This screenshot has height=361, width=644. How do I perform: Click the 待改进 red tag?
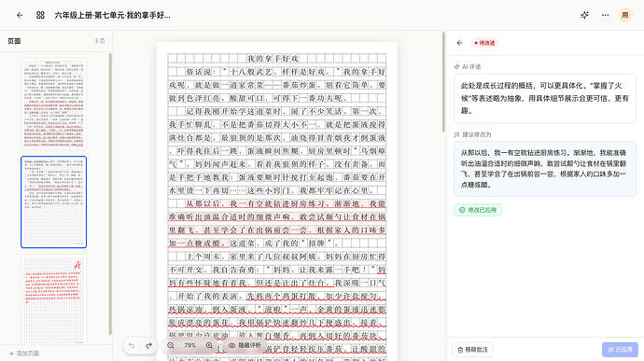click(x=484, y=43)
